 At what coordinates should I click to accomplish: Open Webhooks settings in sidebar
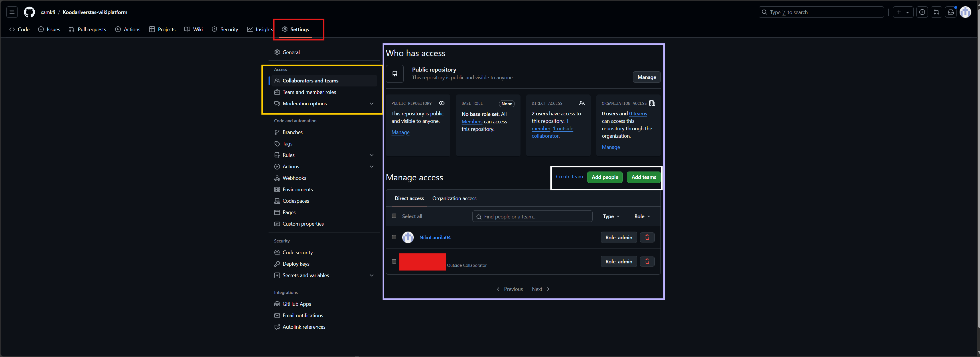coord(294,178)
